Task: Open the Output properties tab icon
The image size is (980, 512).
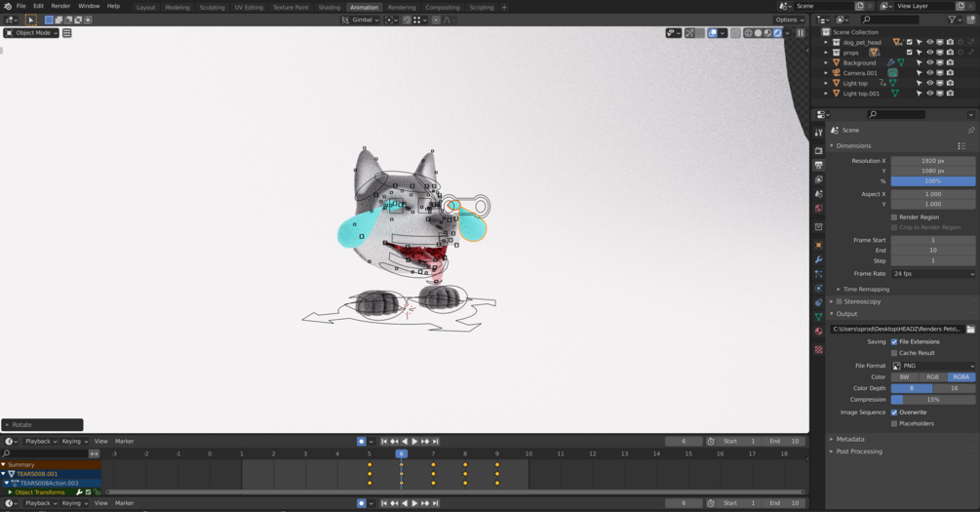Action: pyautogui.click(x=819, y=165)
